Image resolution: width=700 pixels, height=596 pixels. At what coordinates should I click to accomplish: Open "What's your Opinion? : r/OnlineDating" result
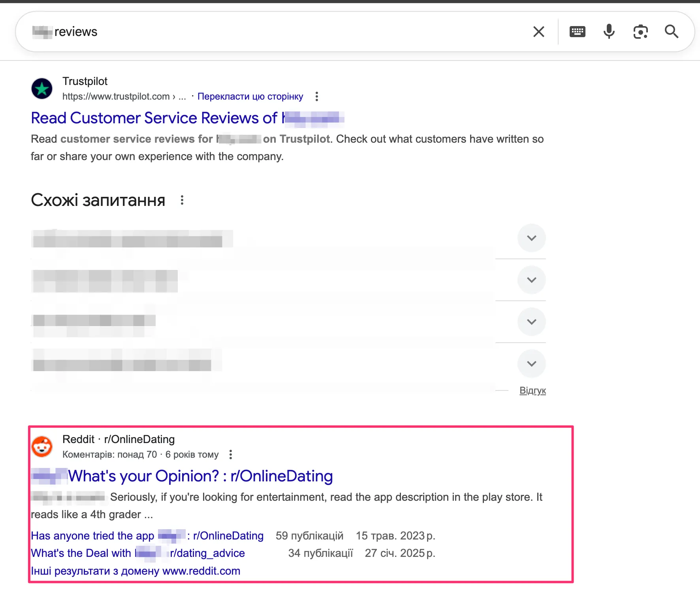pyautogui.click(x=200, y=476)
